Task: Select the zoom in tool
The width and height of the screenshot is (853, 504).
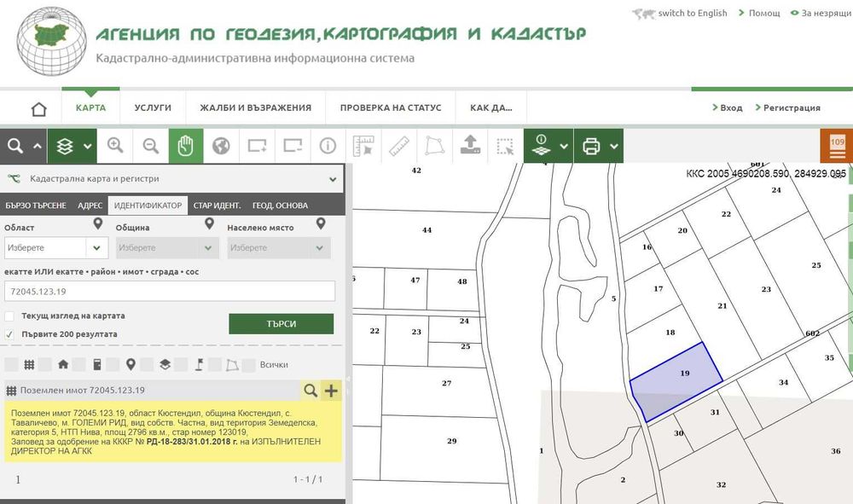Action: pyautogui.click(x=115, y=146)
